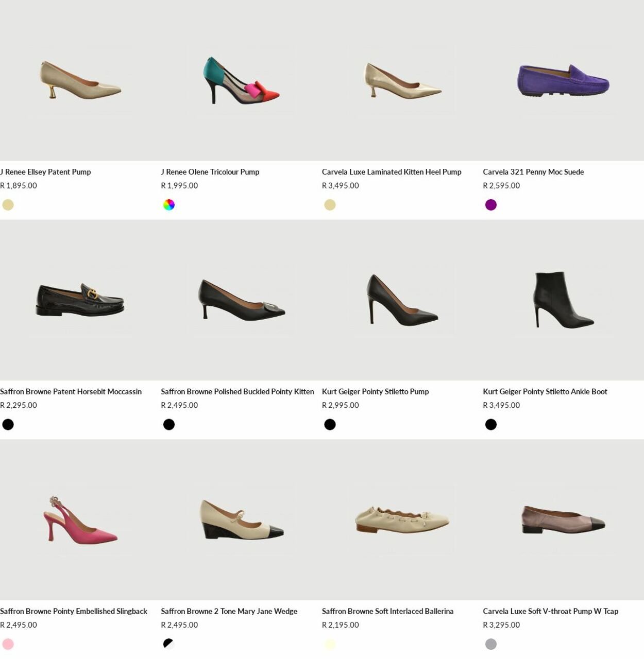Select the black swatch for Stiletto Ankle Boot
644x659 pixels.
coord(491,425)
